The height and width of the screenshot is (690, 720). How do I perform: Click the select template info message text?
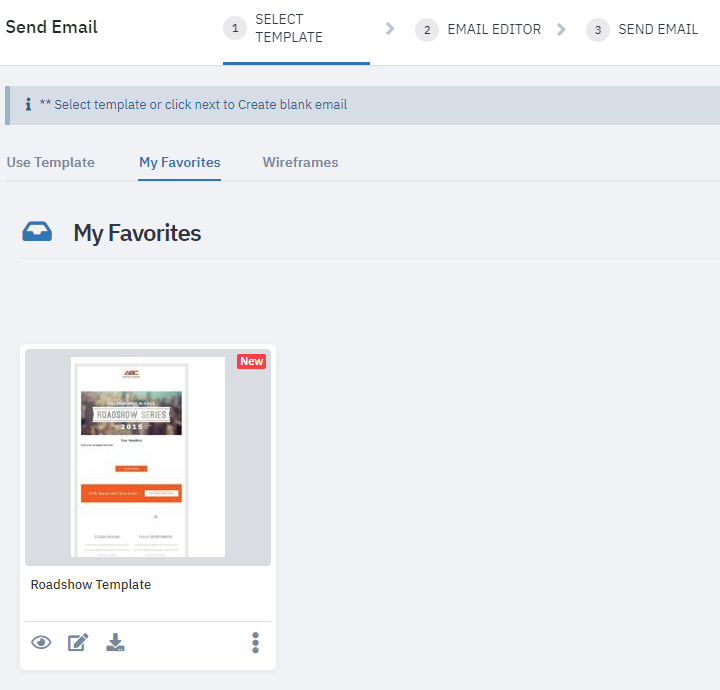pos(193,105)
